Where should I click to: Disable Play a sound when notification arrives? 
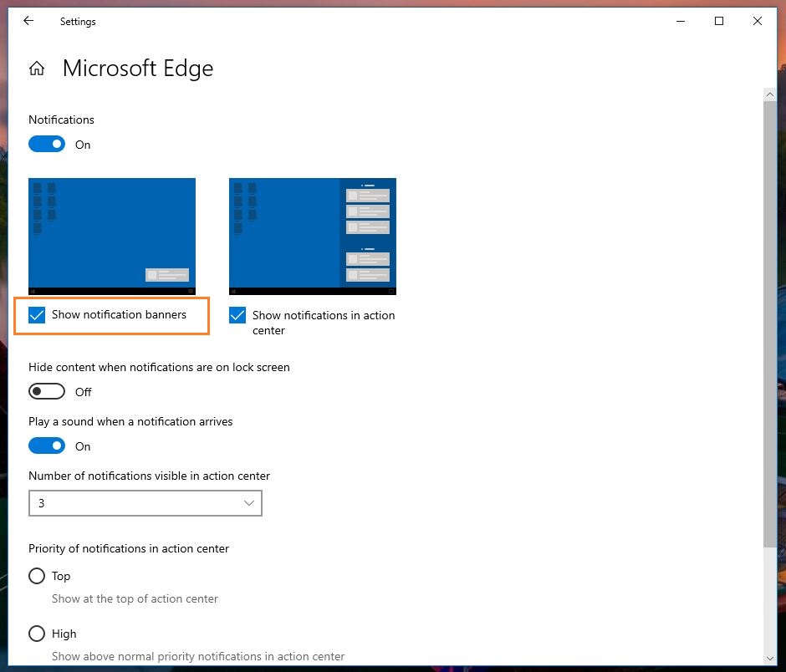(x=47, y=445)
